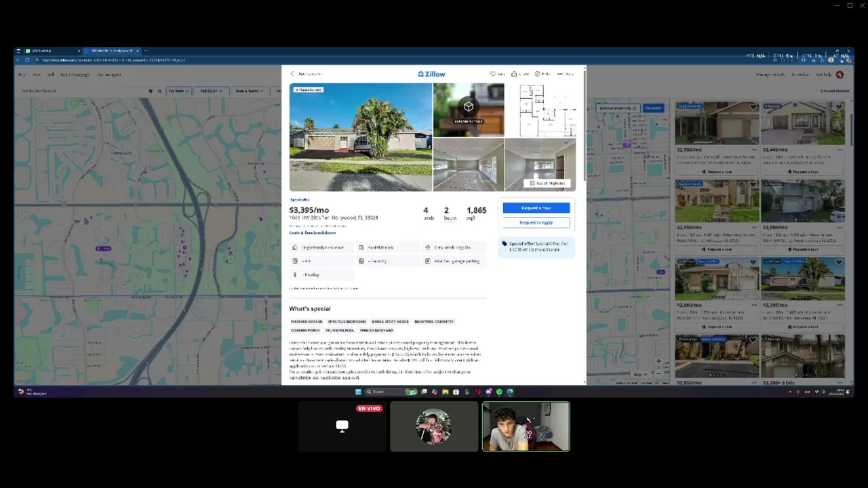Open the empty living room photo

click(x=469, y=165)
